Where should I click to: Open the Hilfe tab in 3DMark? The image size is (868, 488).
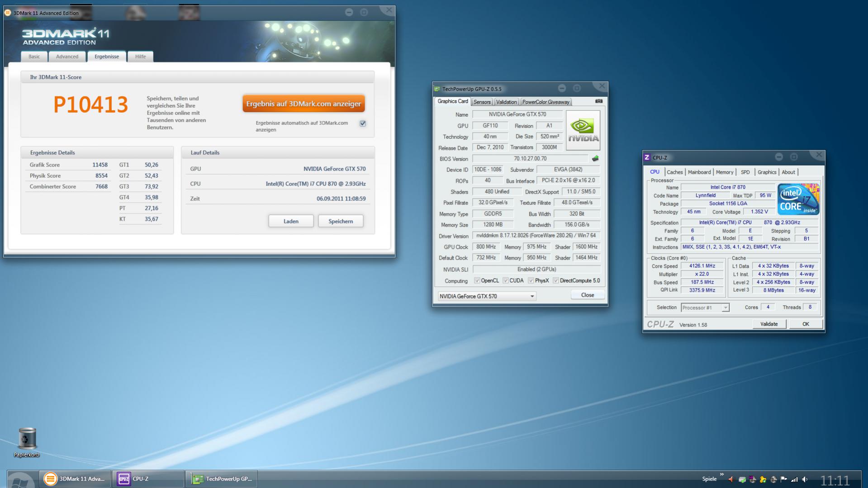tap(140, 57)
